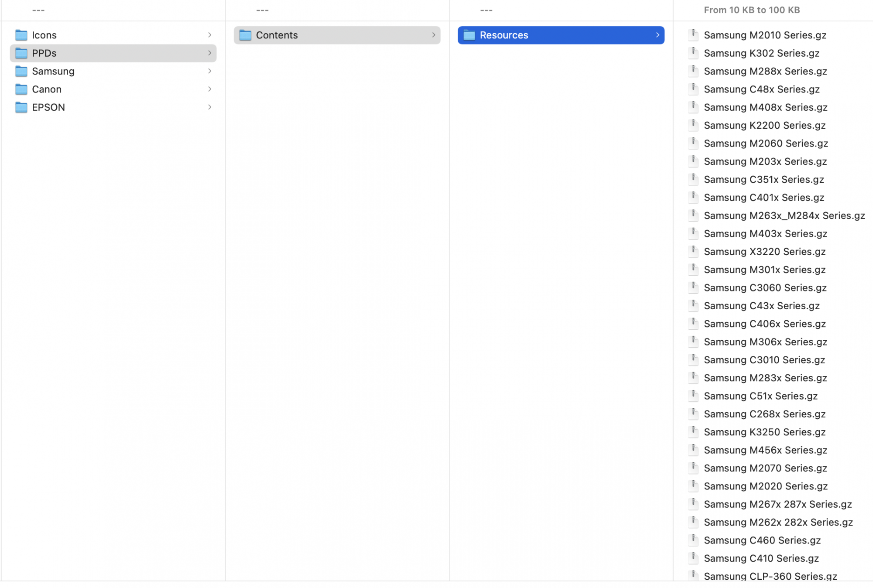
Task: Select Samsung M267x 287x Series.gz file
Action: pos(777,504)
